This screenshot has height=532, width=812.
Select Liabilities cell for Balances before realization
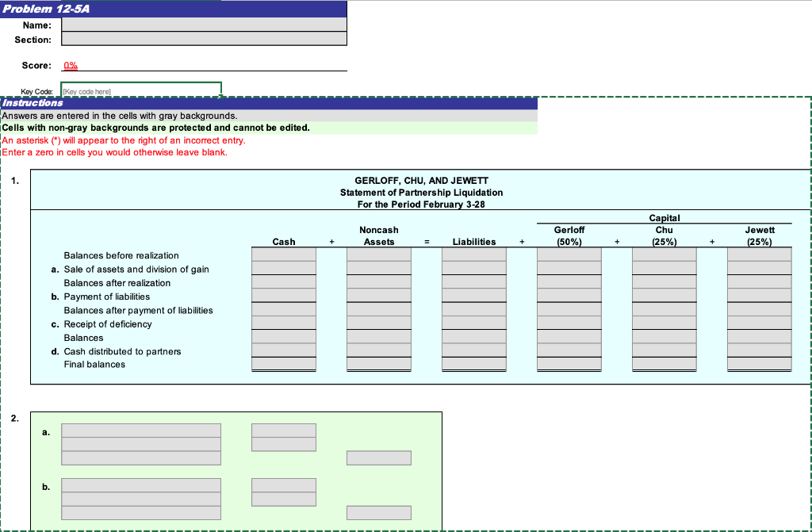pos(474,255)
